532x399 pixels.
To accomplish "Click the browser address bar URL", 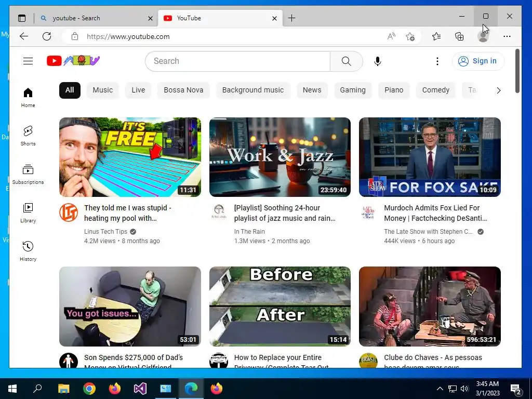I will pos(128,36).
